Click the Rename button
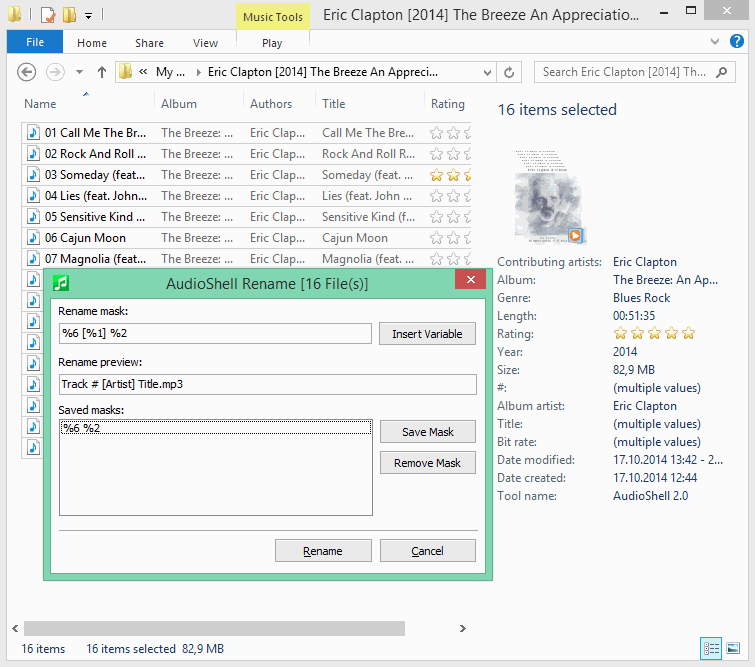 click(x=323, y=551)
